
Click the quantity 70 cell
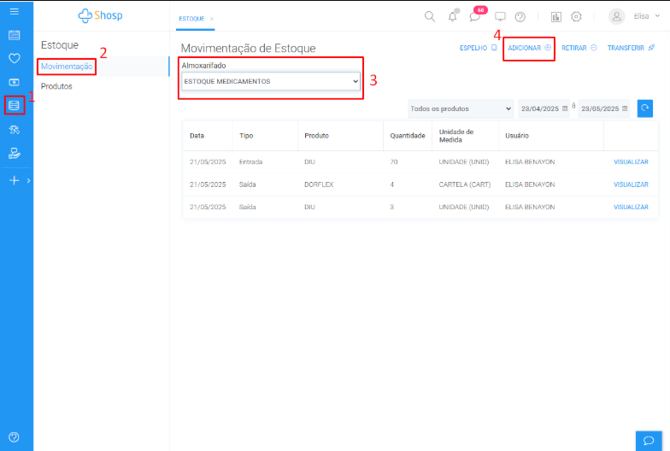(394, 162)
